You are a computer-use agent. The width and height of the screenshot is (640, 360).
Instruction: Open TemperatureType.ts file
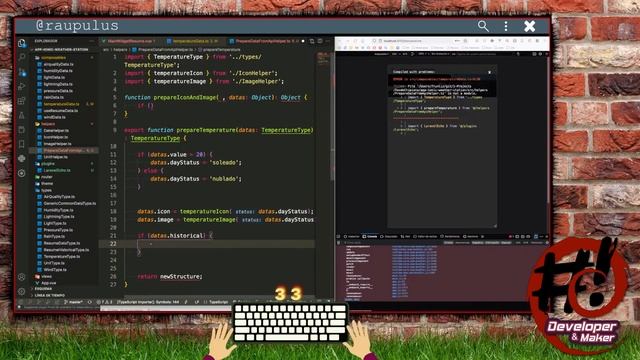coord(62,256)
